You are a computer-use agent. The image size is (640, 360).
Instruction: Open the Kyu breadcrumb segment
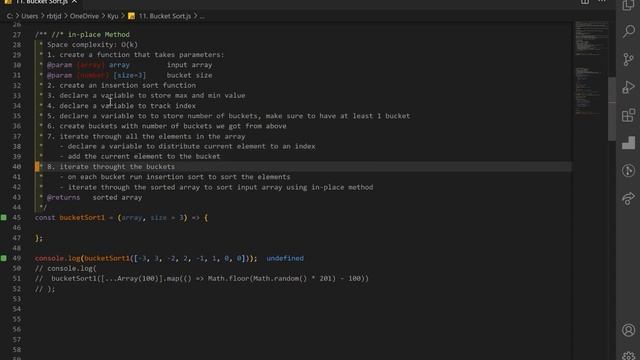[x=113, y=16]
